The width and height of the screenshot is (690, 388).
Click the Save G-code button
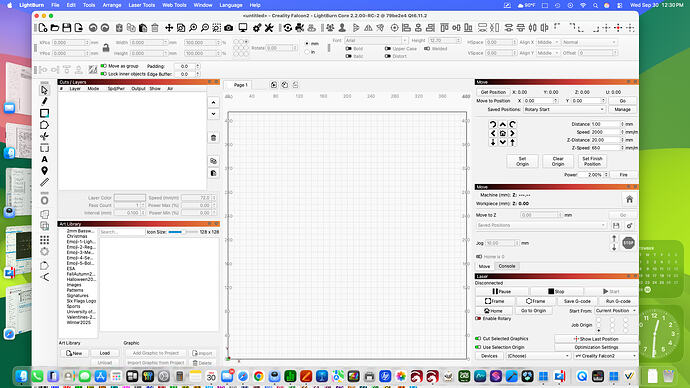coord(577,301)
